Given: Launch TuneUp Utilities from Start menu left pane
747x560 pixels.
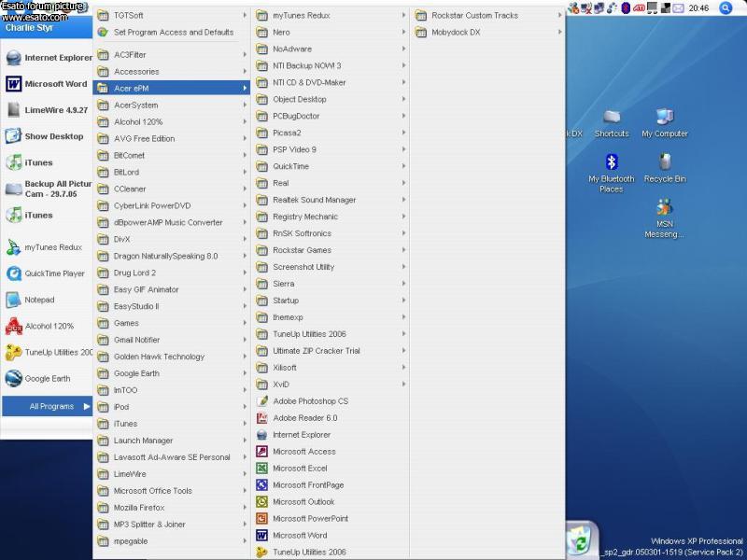Looking at the screenshot, I should (x=48, y=353).
